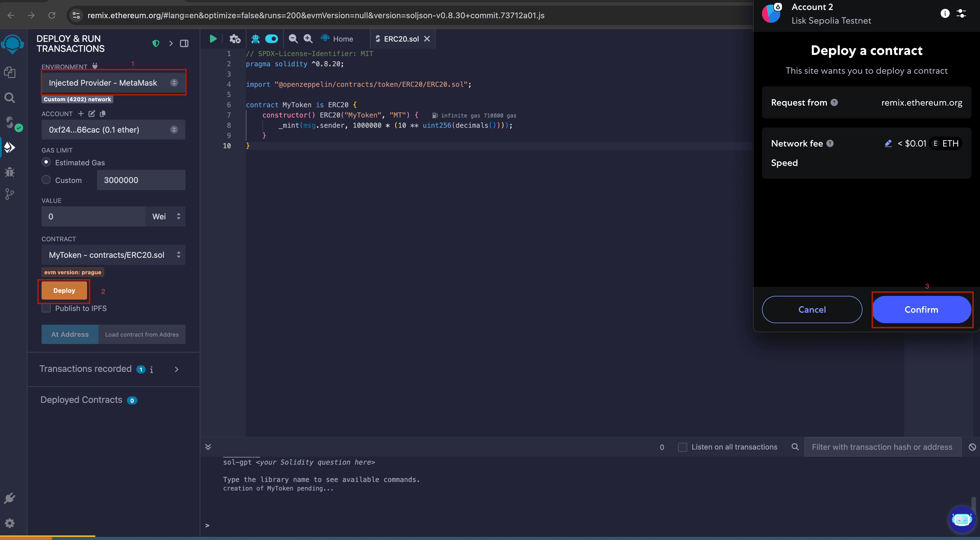The image size is (980, 540).
Task: Click the chevron next to shield icon
Action: click(x=171, y=43)
